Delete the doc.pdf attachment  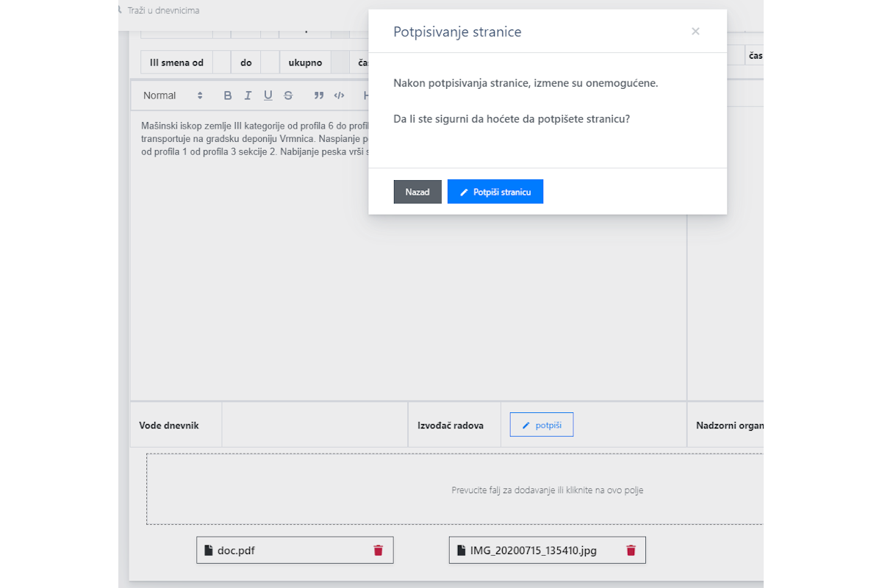tap(379, 551)
